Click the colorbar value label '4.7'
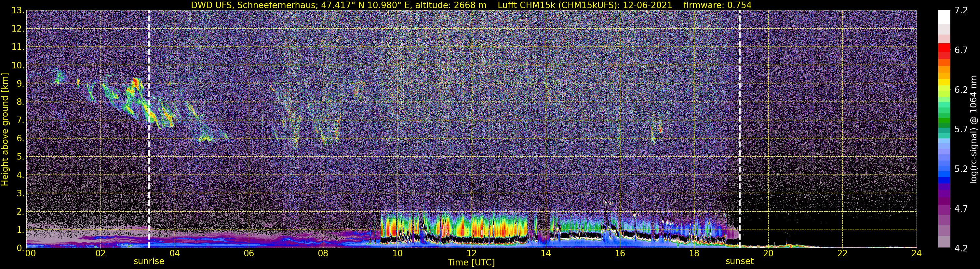 (x=961, y=209)
